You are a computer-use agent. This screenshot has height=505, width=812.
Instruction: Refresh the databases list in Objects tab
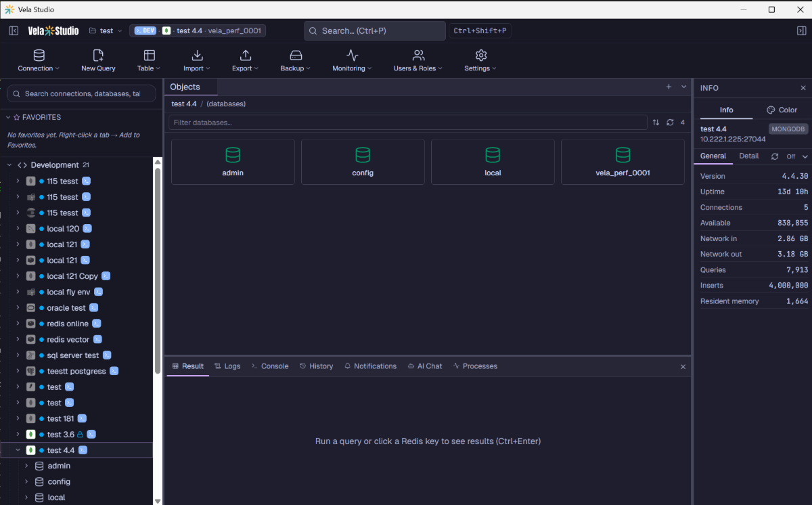pyautogui.click(x=670, y=123)
